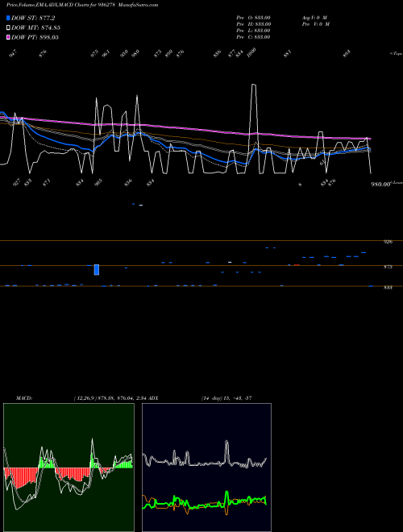Image resolution: width=403 pixels, height=532 pixels.
Task: Click the 'Avg V: 0 M' volume text
Action: pos(314,18)
